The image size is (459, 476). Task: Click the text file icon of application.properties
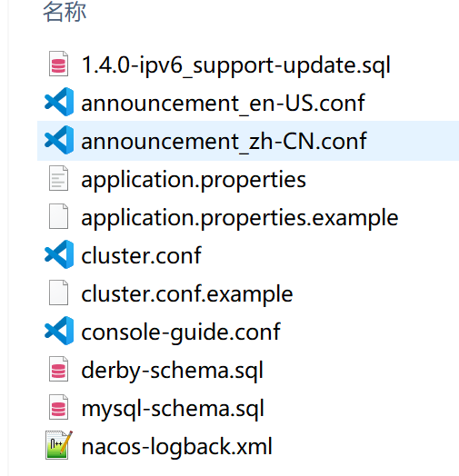pos(59,178)
